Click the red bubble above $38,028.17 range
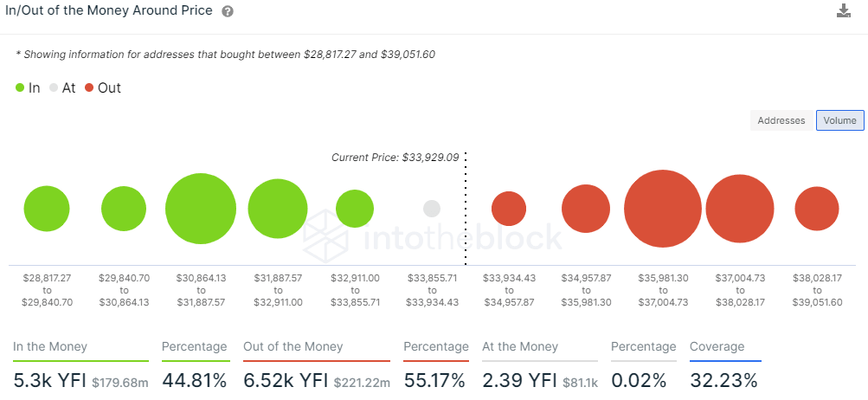The height and width of the screenshot is (400, 868). click(x=817, y=209)
